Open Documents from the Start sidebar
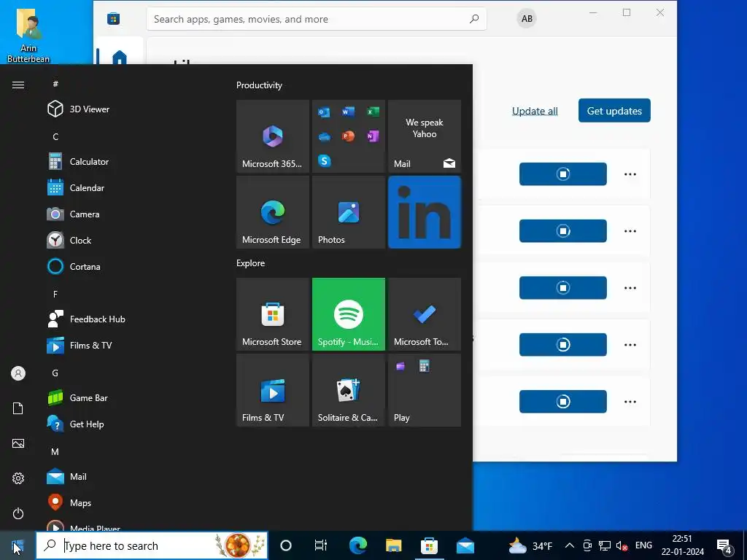Viewport: 747px width, 560px height. point(18,408)
